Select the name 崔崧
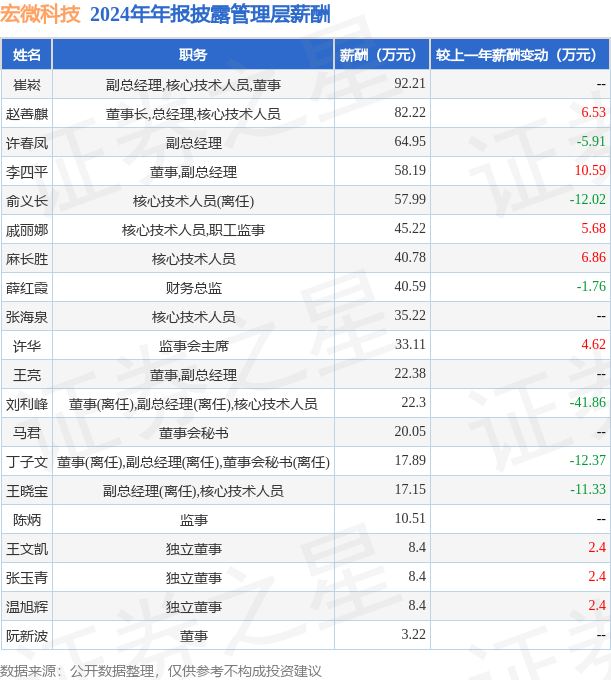The width and height of the screenshot is (611, 680). click(26, 84)
